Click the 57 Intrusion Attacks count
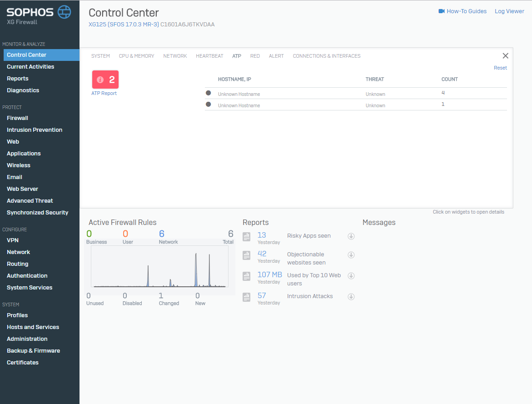The height and width of the screenshot is (404, 532). (262, 296)
